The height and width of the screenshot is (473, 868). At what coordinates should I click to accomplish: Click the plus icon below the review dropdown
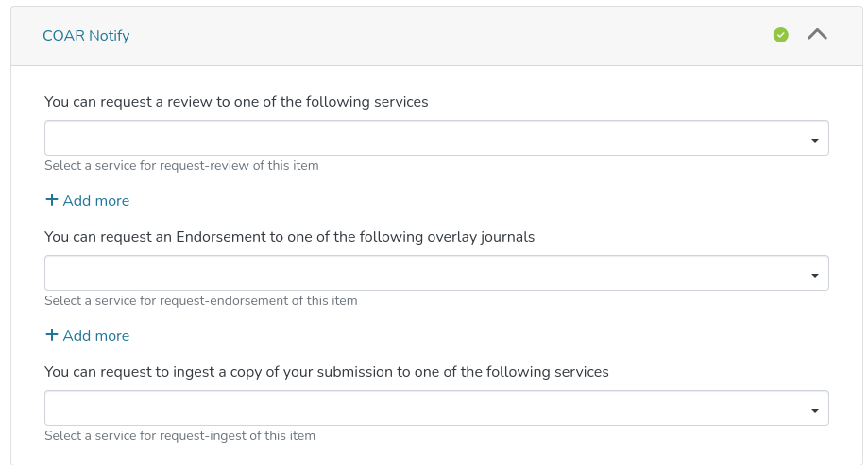coord(52,200)
